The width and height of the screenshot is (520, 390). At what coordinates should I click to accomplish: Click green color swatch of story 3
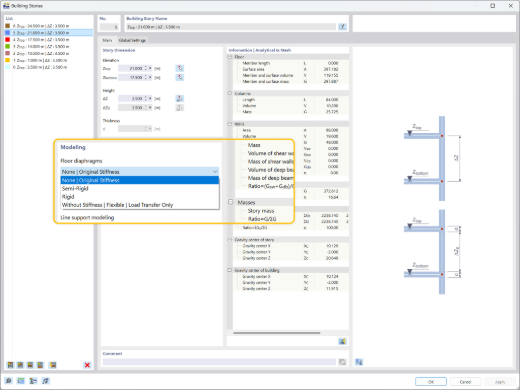coord(8,46)
